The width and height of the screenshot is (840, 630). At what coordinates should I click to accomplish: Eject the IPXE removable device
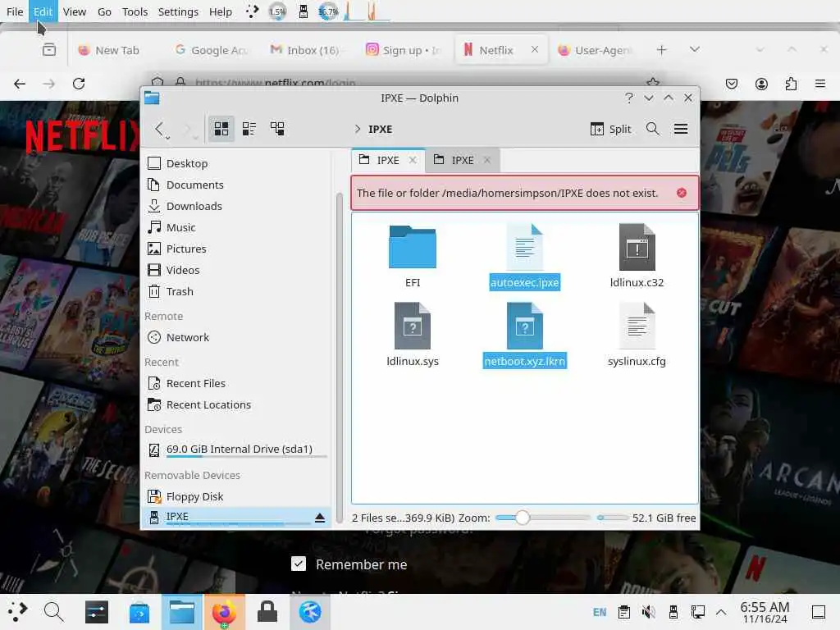tap(320, 518)
